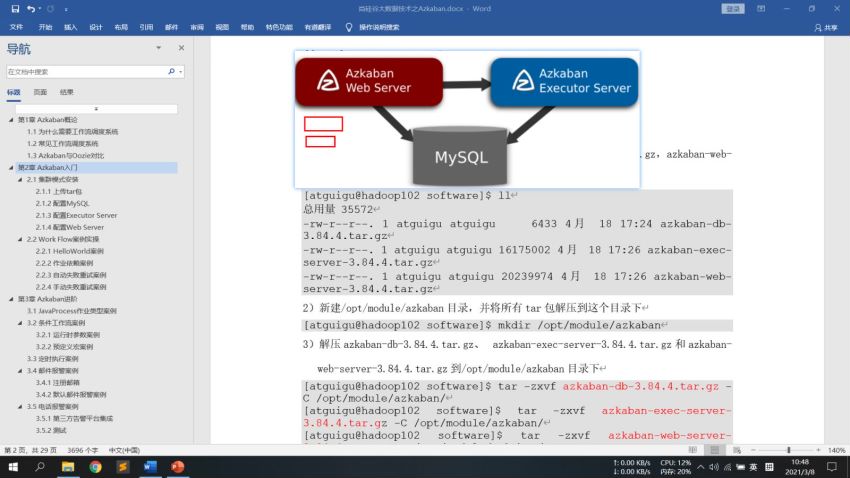The image size is (850, 478).
Task: Click the 中文(中国) language indicator
Action: coord(124,450)
